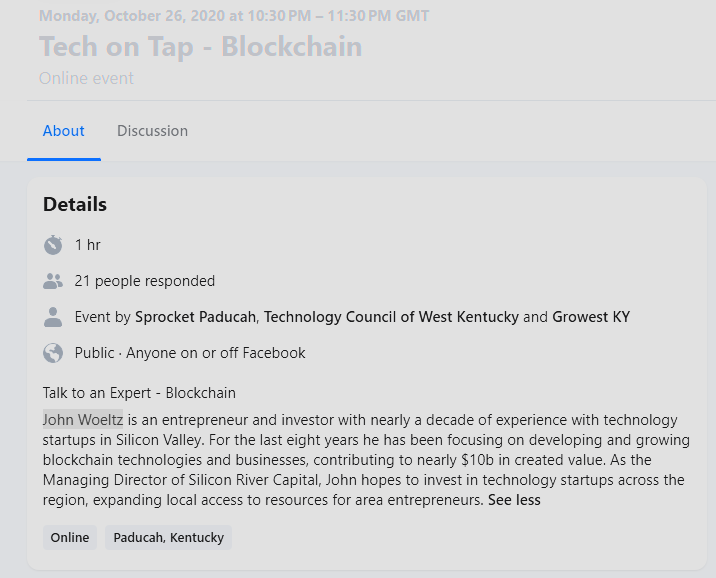Click the Online event subtitle
This screenshot has height=578, width=716.
pyautogui.click(x=86, y=78)
